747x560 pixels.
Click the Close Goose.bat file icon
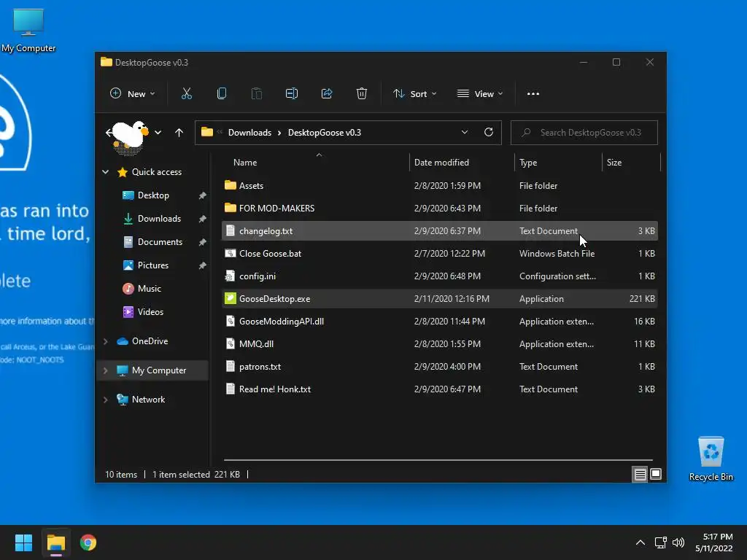coord(230,253)
